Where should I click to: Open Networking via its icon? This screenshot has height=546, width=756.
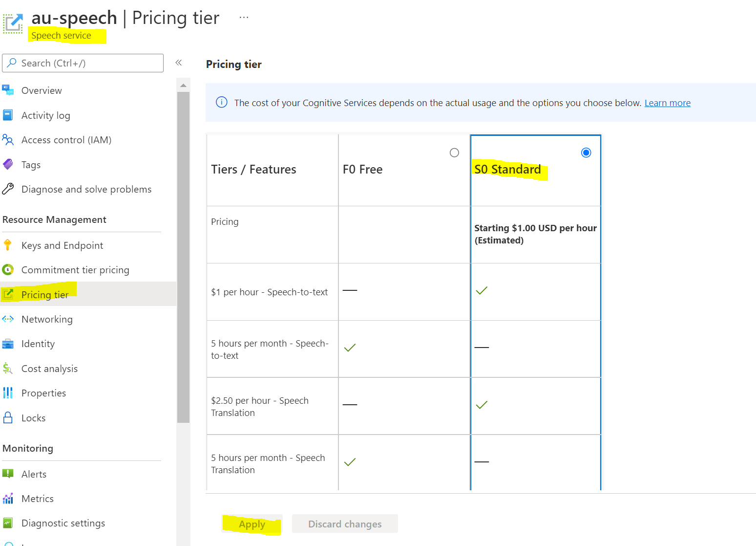[x=8, y=319]
